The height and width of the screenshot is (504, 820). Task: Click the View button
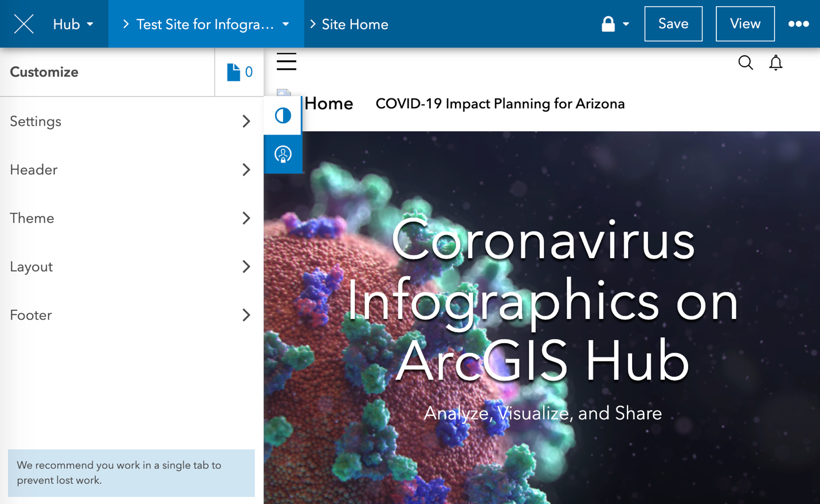pos(745,23)
